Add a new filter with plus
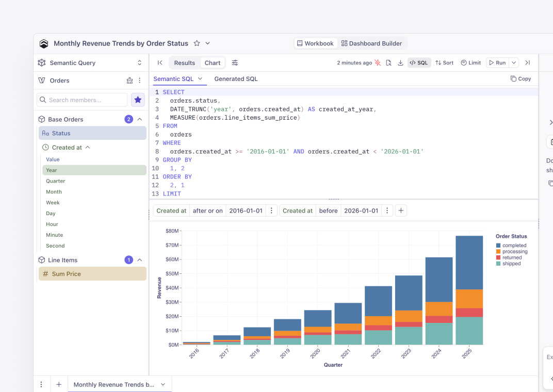The width and height of the screenshot is (553, 392). pyautogui.click(x=401, y=211)
